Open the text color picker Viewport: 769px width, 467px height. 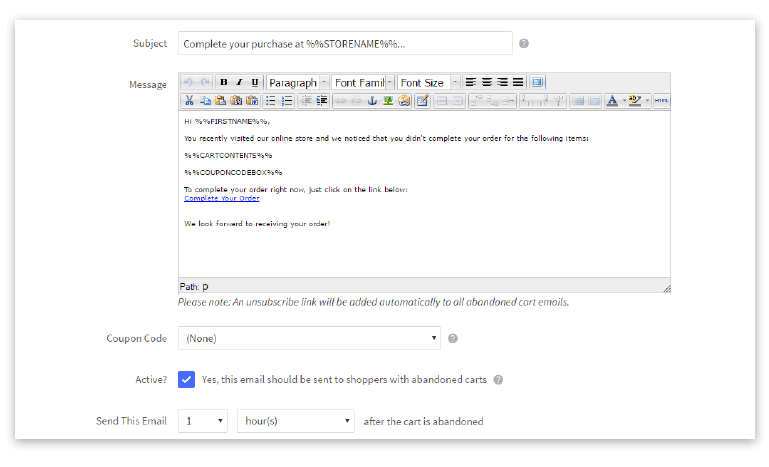612,100
